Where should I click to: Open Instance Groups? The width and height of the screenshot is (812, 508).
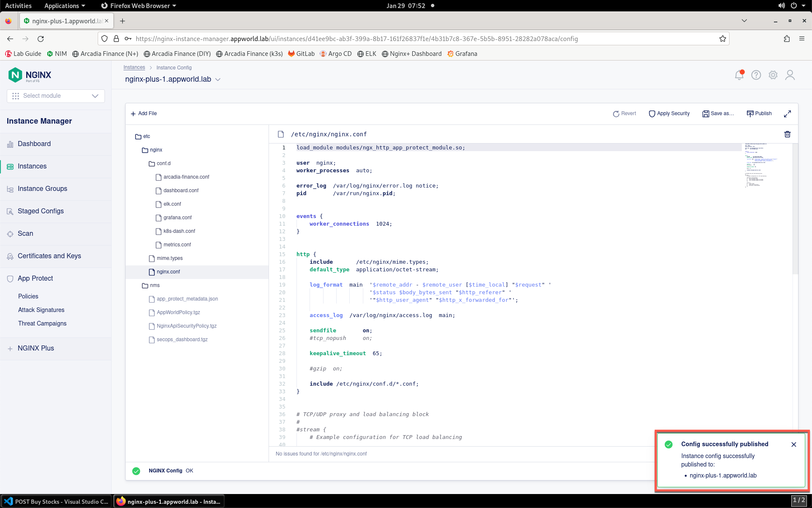[42, 189]
